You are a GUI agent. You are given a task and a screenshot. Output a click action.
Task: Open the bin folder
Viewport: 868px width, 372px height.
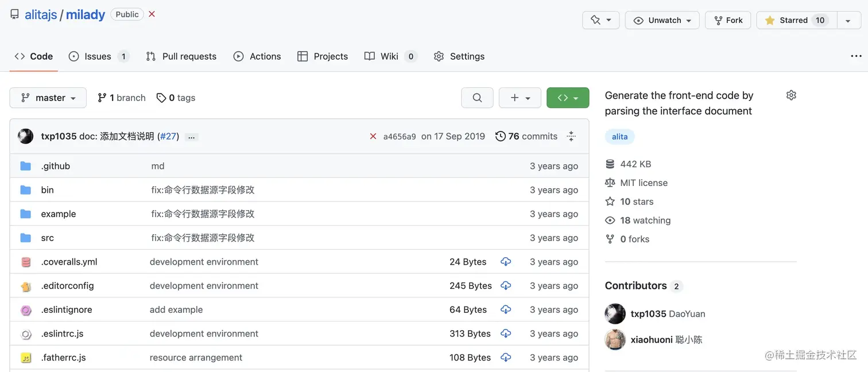(x=47, y=190)
